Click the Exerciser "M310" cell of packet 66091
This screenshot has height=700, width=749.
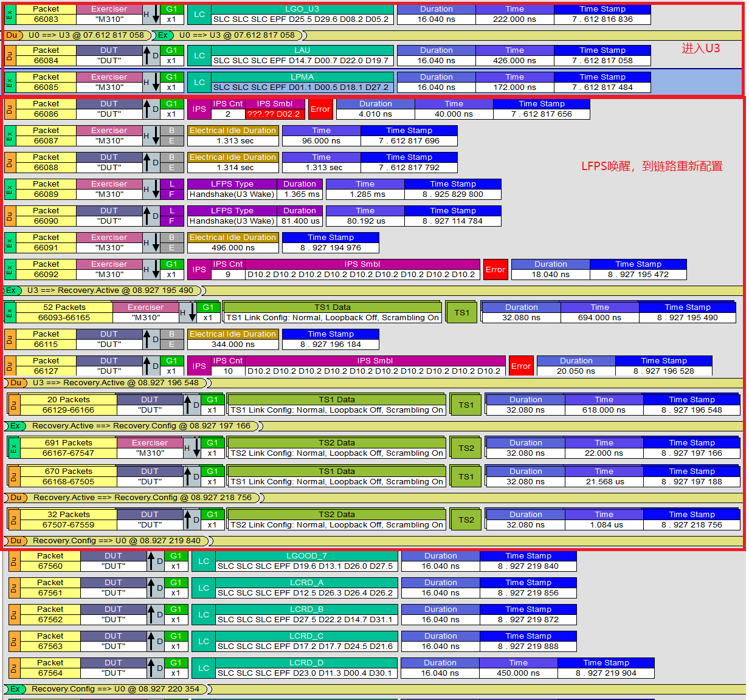click(109, 243)
